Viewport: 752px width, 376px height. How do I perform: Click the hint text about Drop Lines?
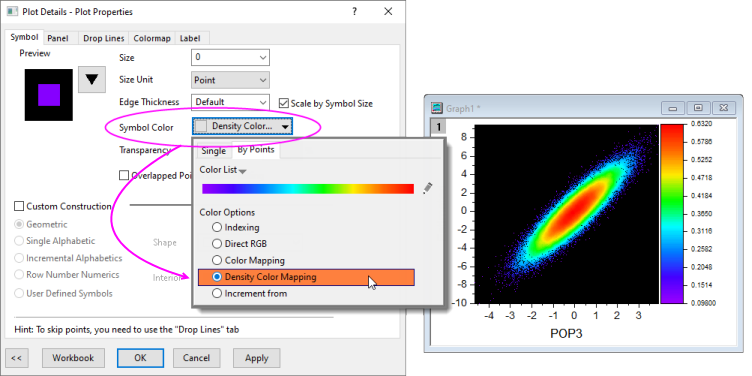tap(127, 330)
